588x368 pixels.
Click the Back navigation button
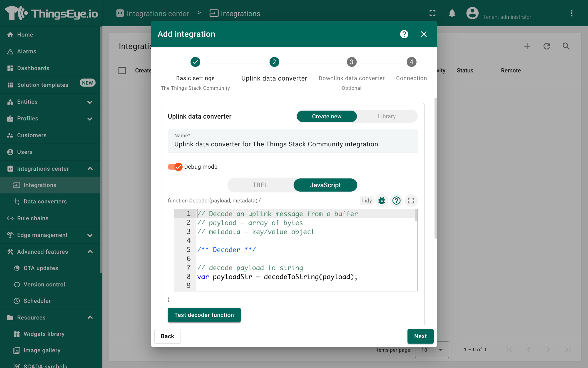[167, 336]
